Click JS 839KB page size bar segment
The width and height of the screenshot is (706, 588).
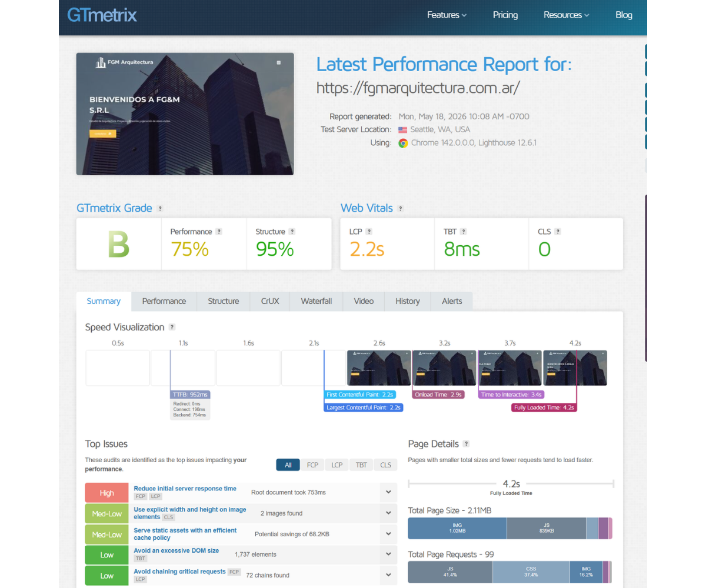[547, 529]
